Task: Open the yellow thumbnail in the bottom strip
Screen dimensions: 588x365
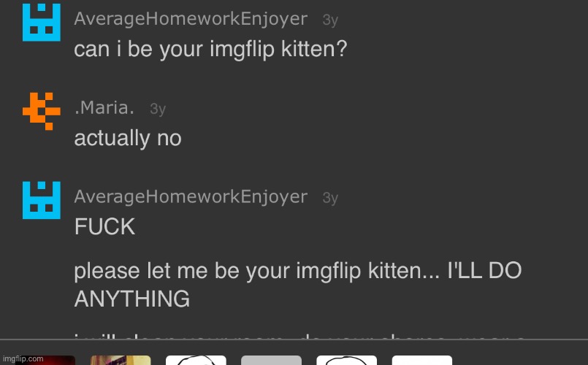Action: tap(121, 360)
